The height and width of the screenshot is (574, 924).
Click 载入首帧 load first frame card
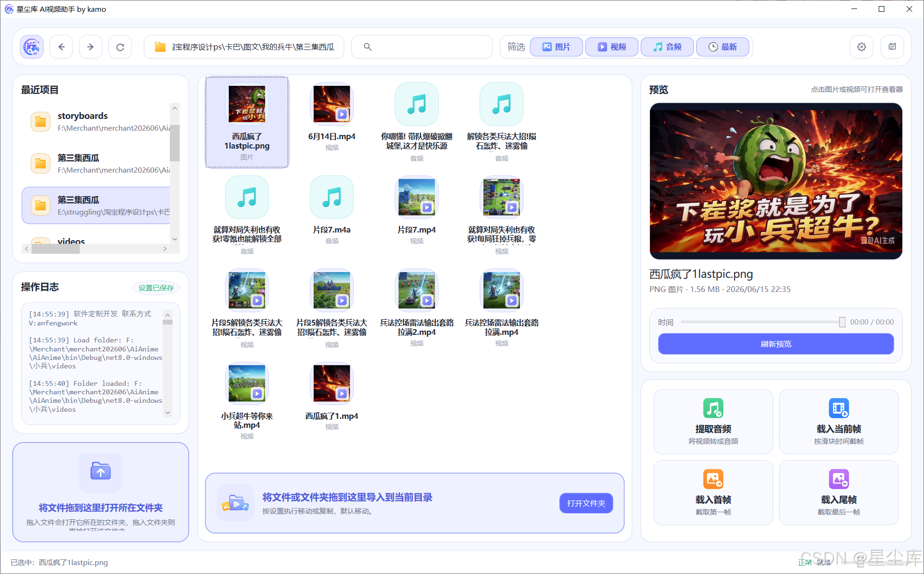(713, 492)
